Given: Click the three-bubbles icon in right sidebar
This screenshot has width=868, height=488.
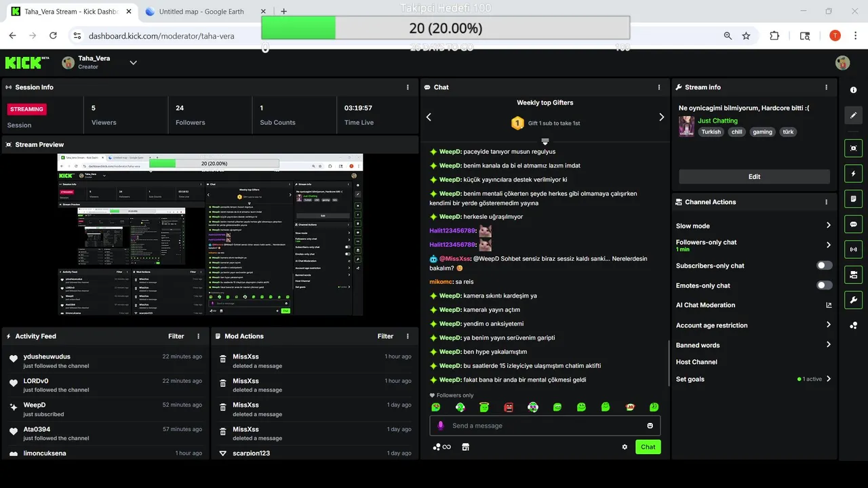Looking at the screenshot, I should [x=853, y=325].
